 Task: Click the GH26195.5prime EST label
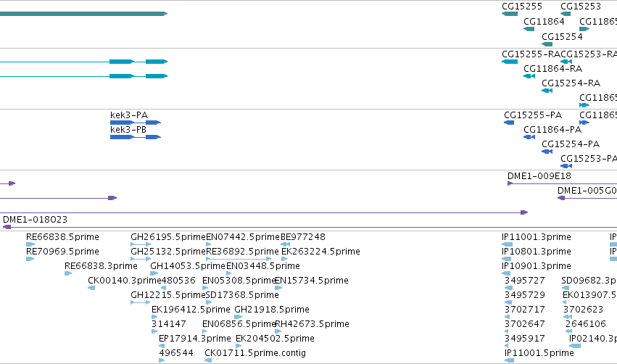168,237
